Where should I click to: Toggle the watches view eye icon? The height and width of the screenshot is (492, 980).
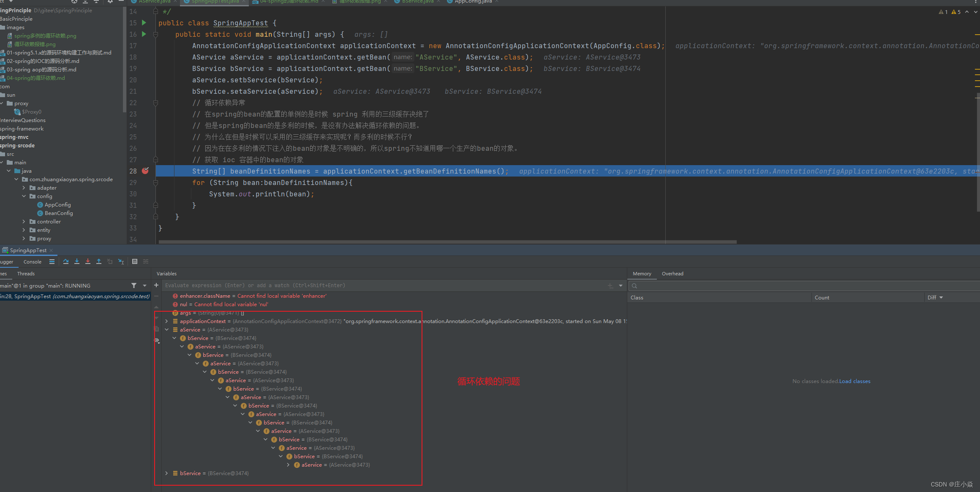pos(157,340)
